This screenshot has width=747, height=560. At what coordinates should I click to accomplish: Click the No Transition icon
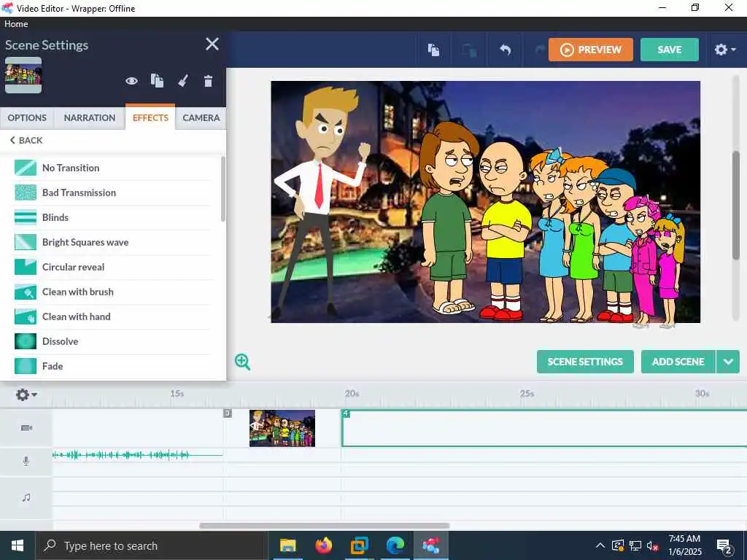26,168
